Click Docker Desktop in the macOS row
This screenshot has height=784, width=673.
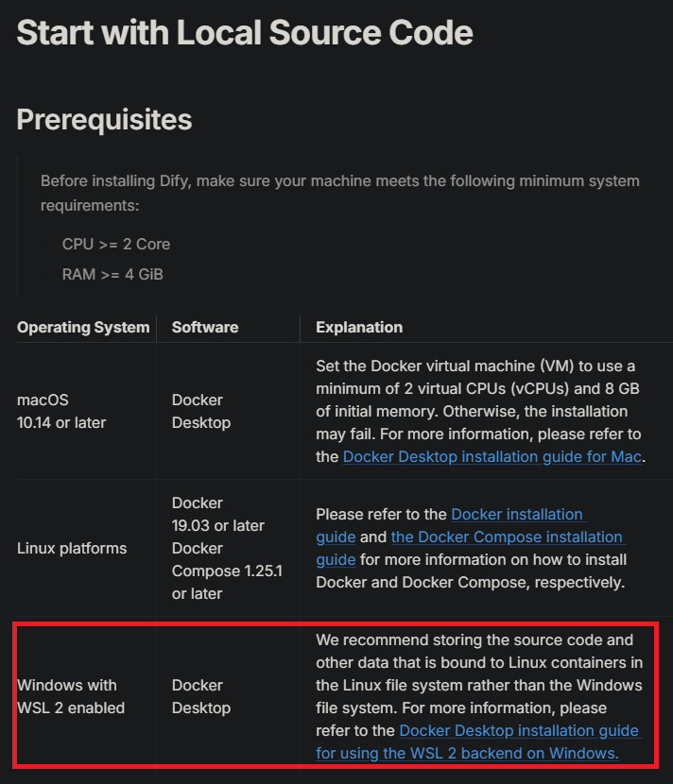(201, 411)
